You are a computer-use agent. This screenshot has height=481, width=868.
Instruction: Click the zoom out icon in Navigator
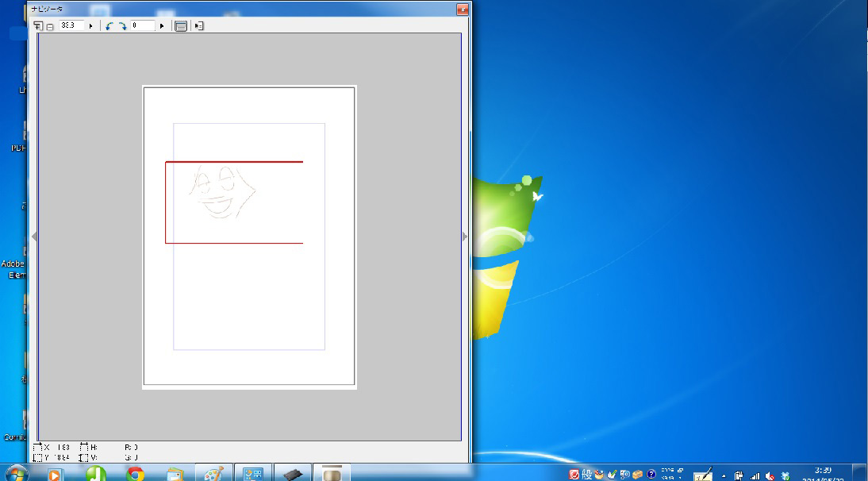pos(50,26)
